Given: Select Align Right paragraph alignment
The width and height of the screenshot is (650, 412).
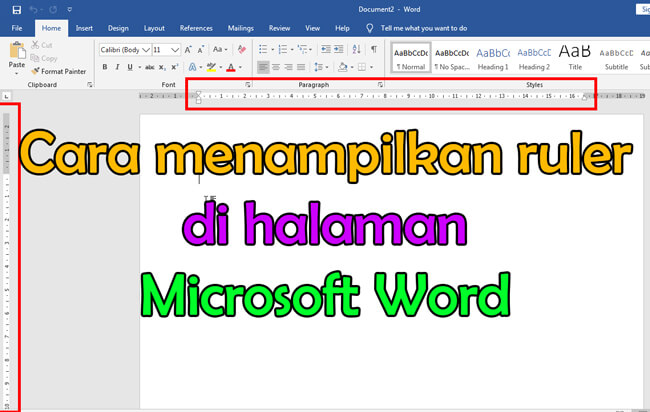Looking at the screenshot, I should [289, 67].
